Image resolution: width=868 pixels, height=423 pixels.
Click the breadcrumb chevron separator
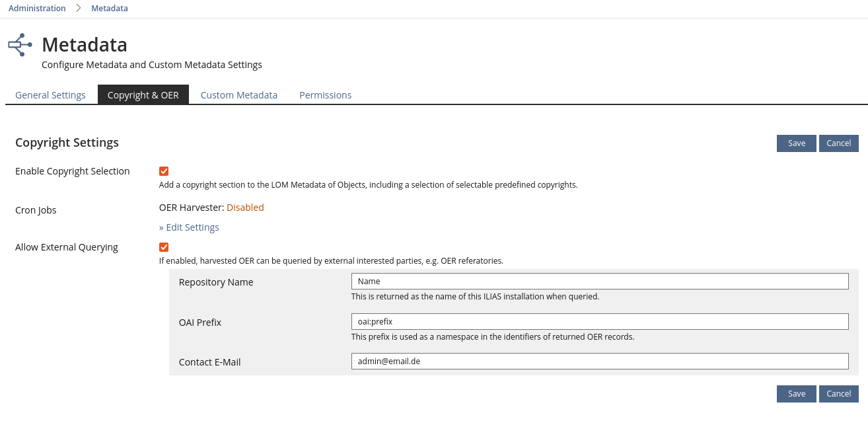tap(78, 9)
